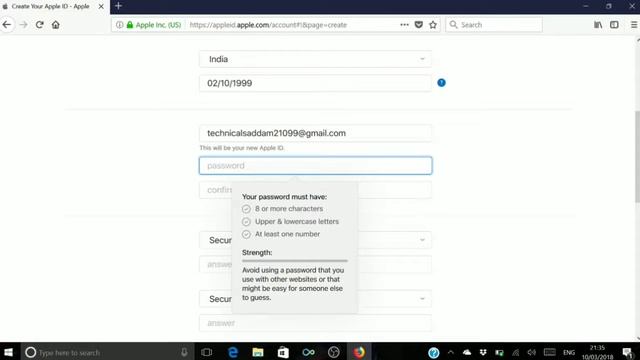
Task: Open the Action Center notifications
Action: (x=627, y=352)
